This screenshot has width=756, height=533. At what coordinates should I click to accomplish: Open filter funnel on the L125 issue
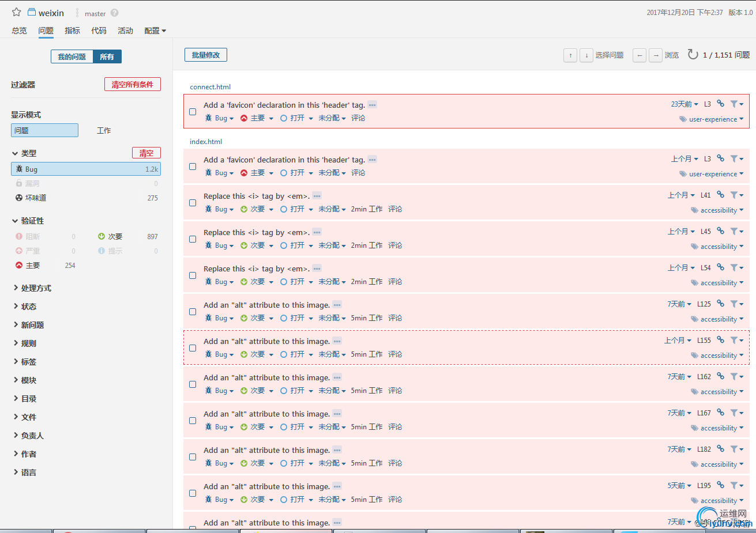click(736, 304)
